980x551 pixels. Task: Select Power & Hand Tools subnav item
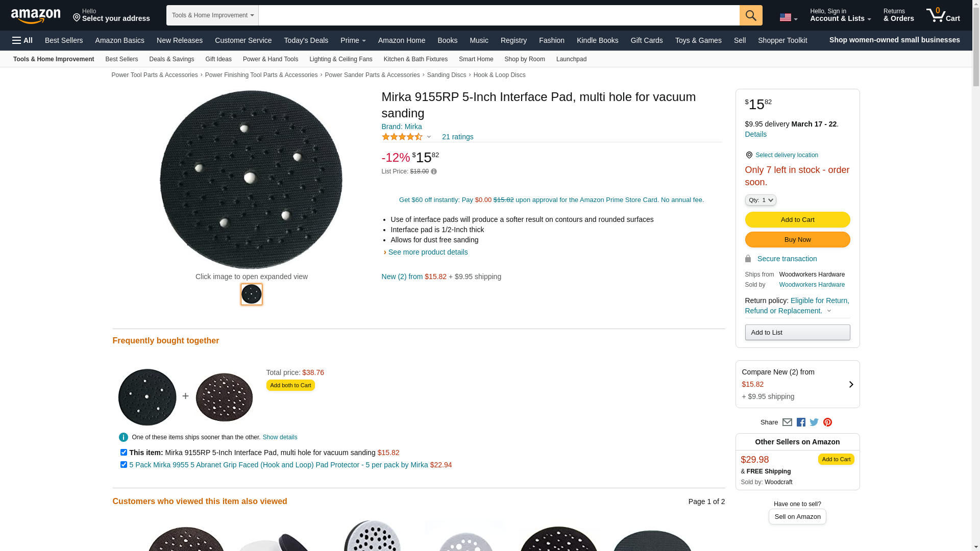pyautogui.click(x=271, y=59)
